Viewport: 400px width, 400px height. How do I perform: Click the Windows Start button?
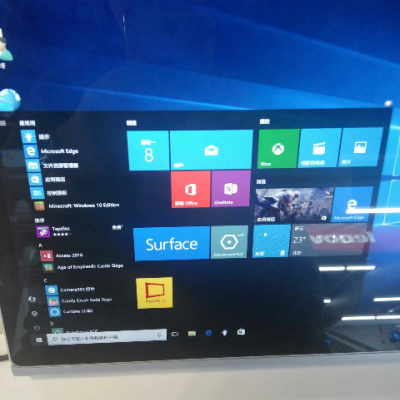click(x=39, y=340)
